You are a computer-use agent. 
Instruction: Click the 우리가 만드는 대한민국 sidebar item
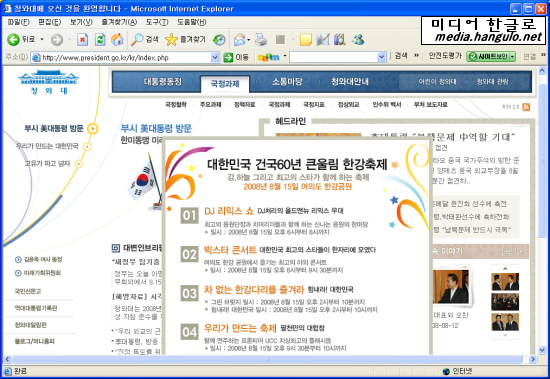click(47, 146)
